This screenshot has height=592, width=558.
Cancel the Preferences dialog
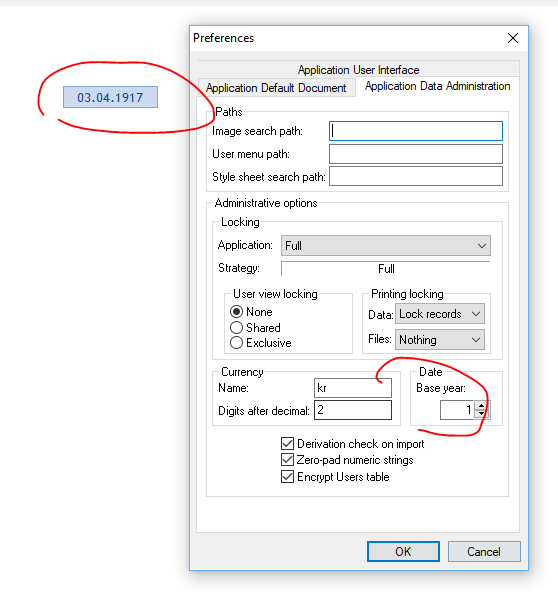click(x=484, y=552)
